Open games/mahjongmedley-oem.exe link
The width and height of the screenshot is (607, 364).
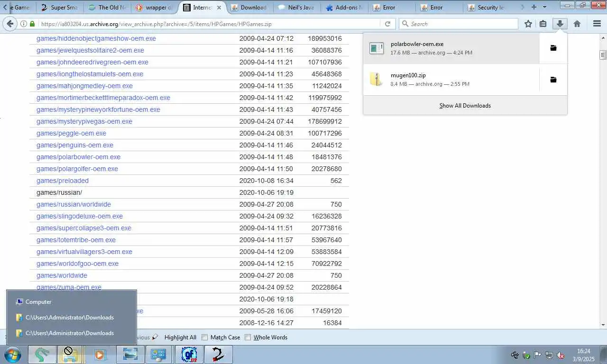[x=84, y=86]
